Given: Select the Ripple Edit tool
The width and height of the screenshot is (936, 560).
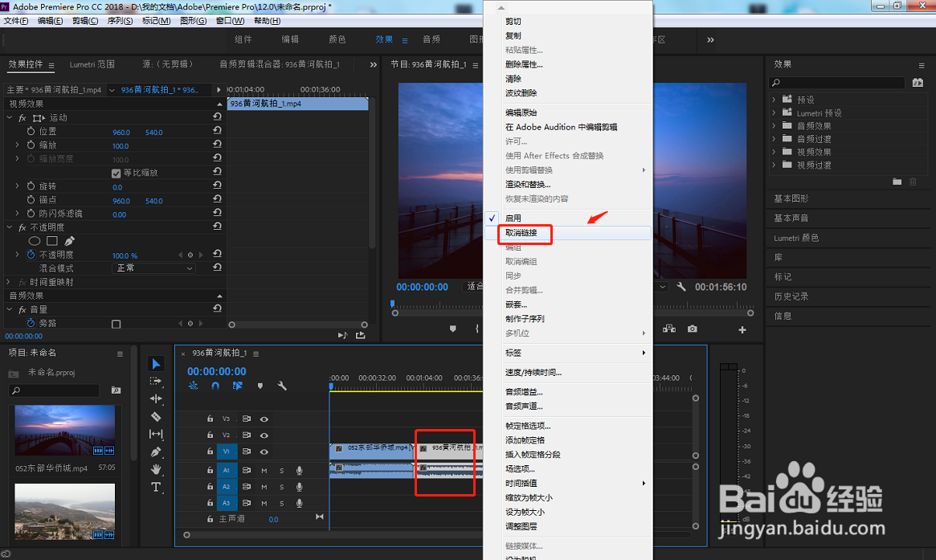Looking at the screenshot, I should pyautogui.click(x=156, y=399).
